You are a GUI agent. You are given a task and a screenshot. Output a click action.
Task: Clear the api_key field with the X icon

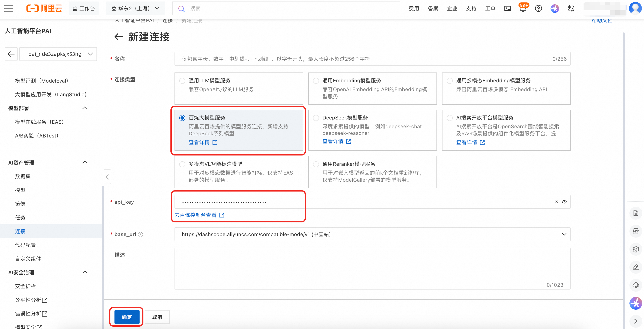(556, 202)
